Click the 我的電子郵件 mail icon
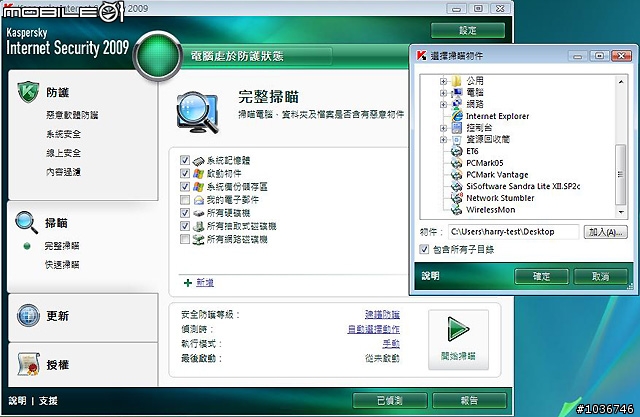The width and height of the screenshot is (640, 417). click(x=198, y=200)
